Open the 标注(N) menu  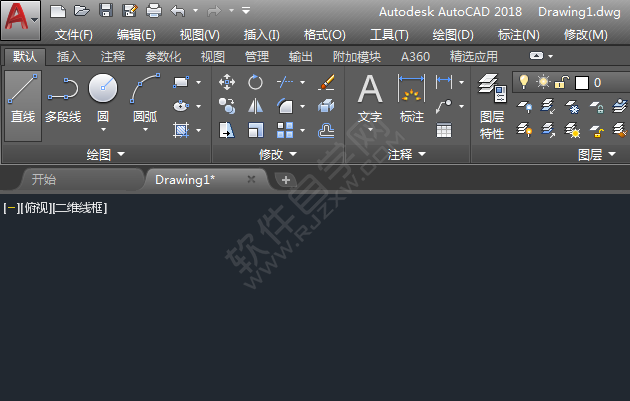tap(519, 35)
